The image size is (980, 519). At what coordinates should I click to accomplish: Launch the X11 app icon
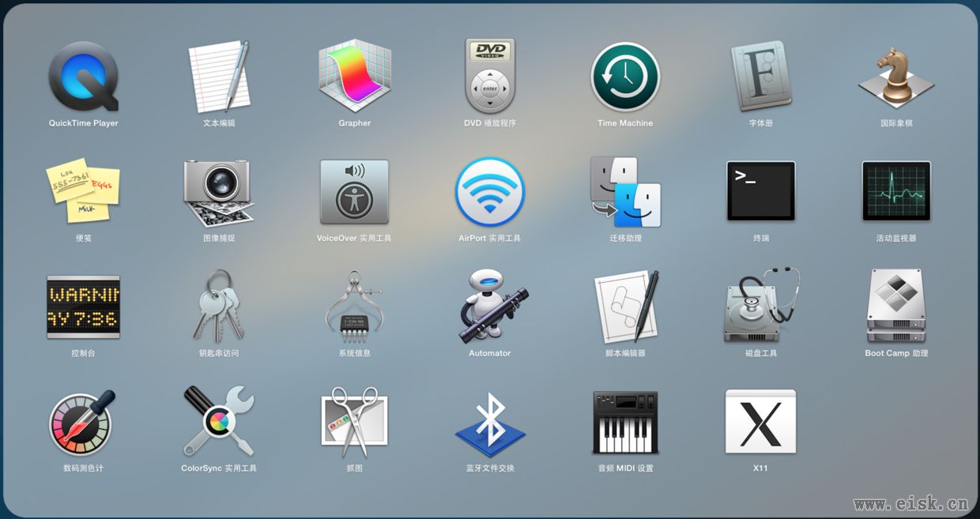coord(761,422)
